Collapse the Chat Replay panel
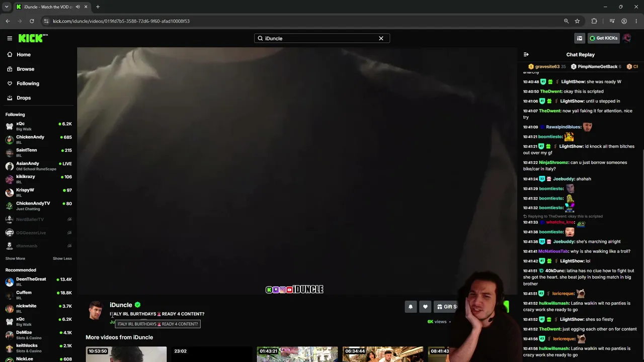This screenshot has width=644, height=362. (x=526, y=54)
